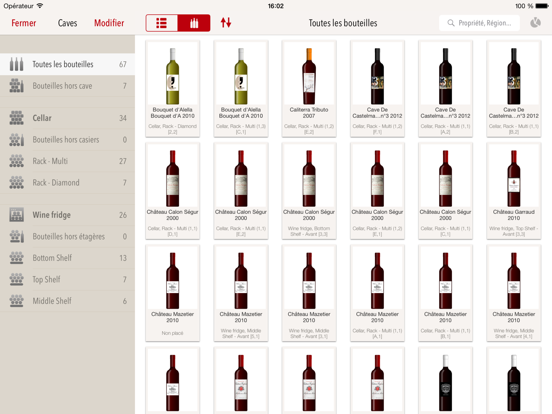The image size is (552, 414).
Task: Open Cave De Castelma card at slot A.2
Action: (445, 88)
